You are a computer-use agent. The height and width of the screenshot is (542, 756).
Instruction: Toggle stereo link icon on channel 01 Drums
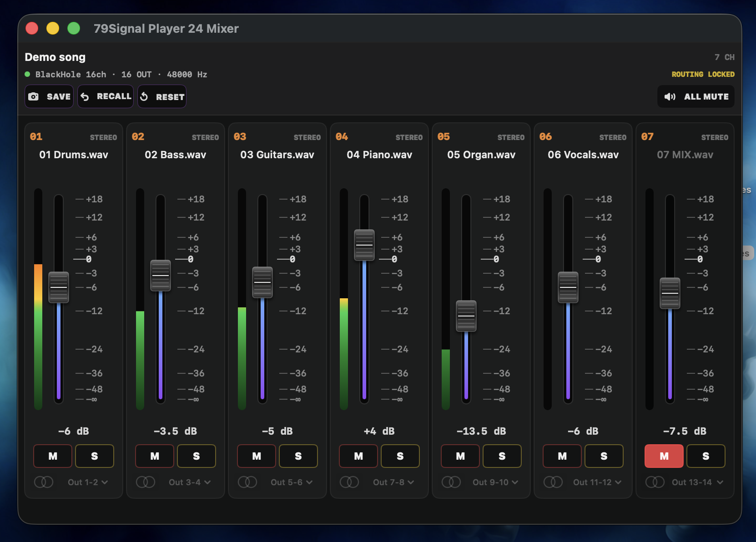tap(44, 482)
